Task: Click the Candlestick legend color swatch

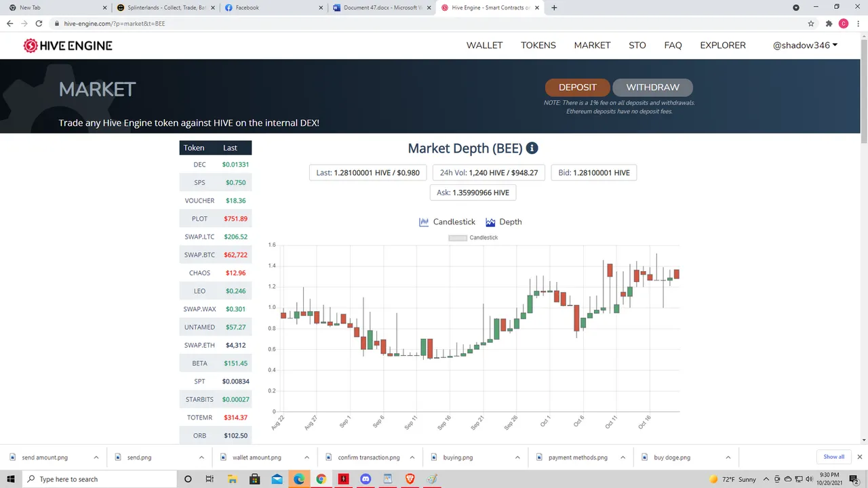Action: [x=458, y=238]
